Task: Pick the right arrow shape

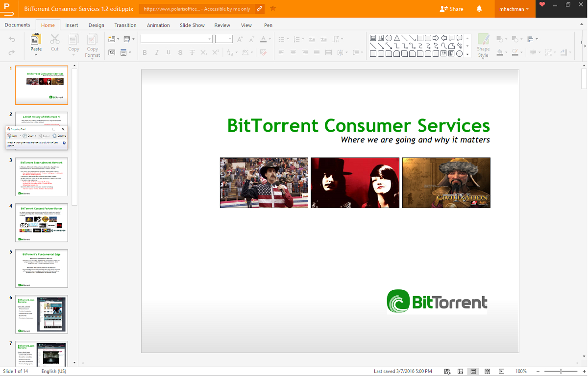Action: tap(436, 38)
